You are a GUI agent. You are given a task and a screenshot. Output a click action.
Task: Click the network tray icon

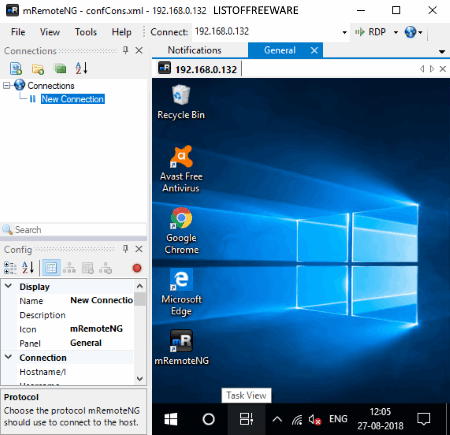296,420
